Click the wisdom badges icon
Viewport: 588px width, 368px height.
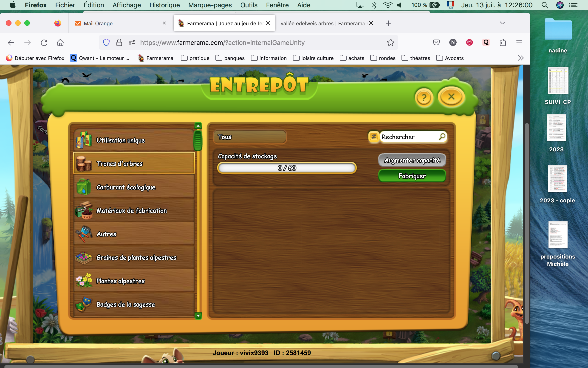pos(84,304)
